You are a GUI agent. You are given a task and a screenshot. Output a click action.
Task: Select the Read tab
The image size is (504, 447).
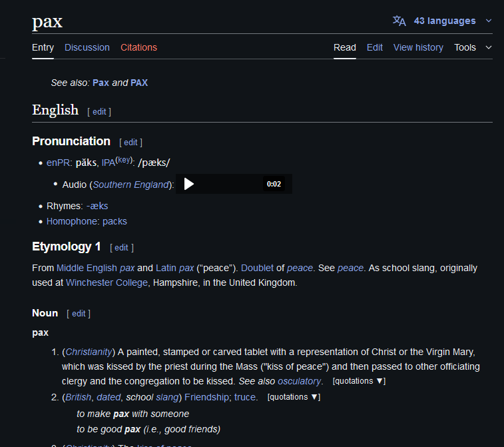point(345,47)
